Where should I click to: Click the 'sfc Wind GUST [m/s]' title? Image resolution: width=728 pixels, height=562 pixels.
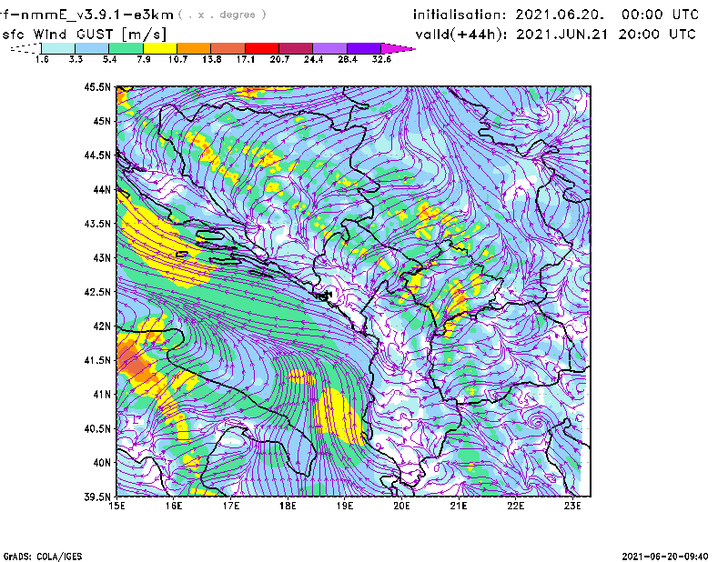(x=84, y=35)
